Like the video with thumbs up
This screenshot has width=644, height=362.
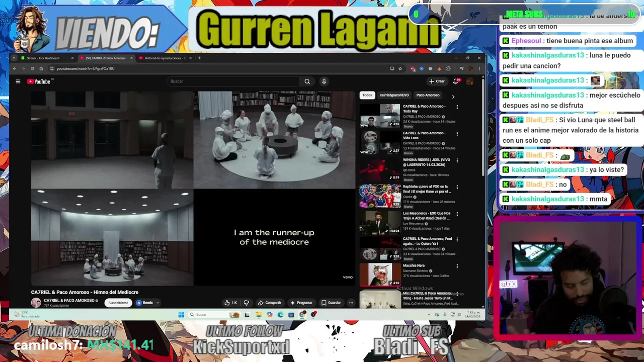(x=230, y=303)
